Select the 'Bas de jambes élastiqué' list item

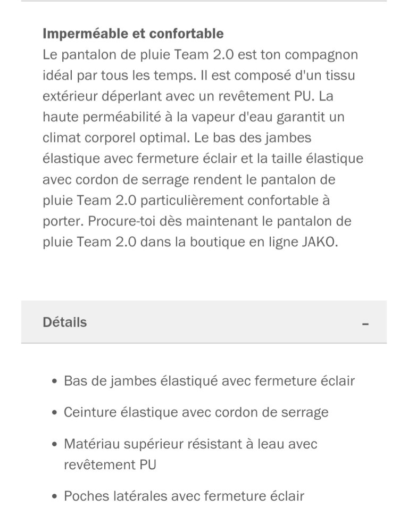click(x=209, y=381)
